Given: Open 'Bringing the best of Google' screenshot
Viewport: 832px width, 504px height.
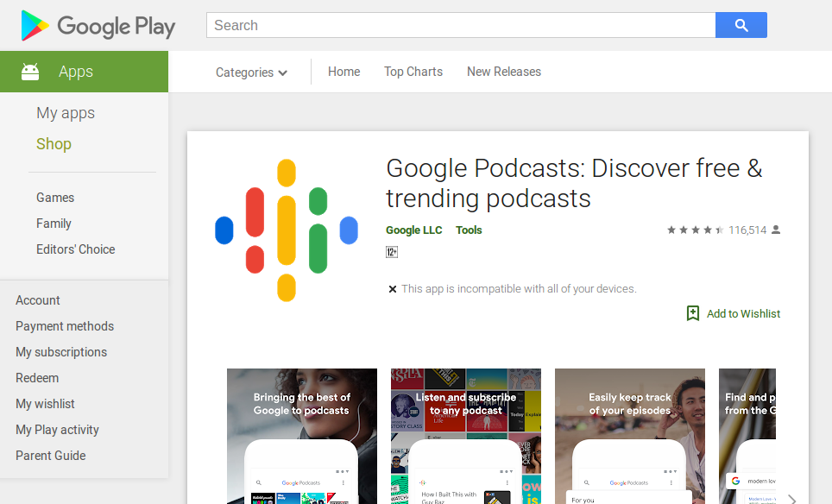Looking at the screenshot, I should click(x=302, y=436).
